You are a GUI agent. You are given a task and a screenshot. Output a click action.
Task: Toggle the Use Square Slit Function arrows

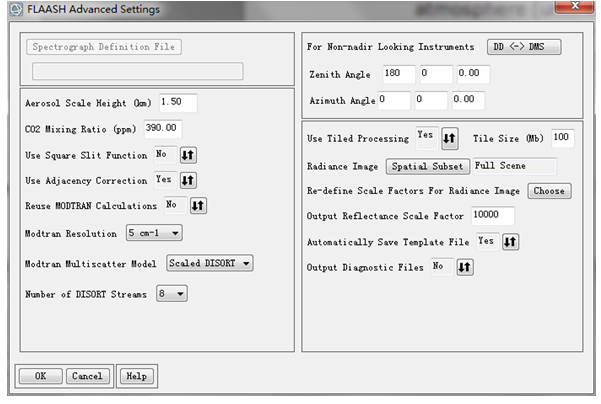(x=188, y=155)
